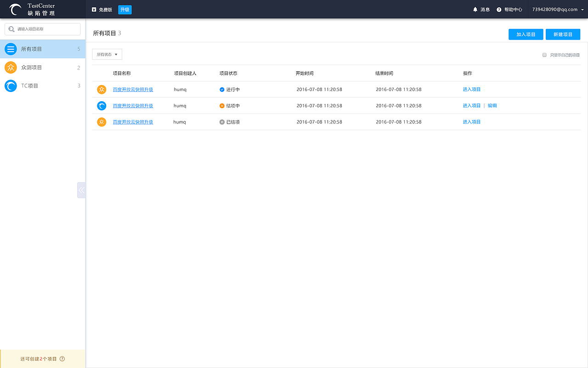Click the 所有项目 3 page heading

[107, 33]
